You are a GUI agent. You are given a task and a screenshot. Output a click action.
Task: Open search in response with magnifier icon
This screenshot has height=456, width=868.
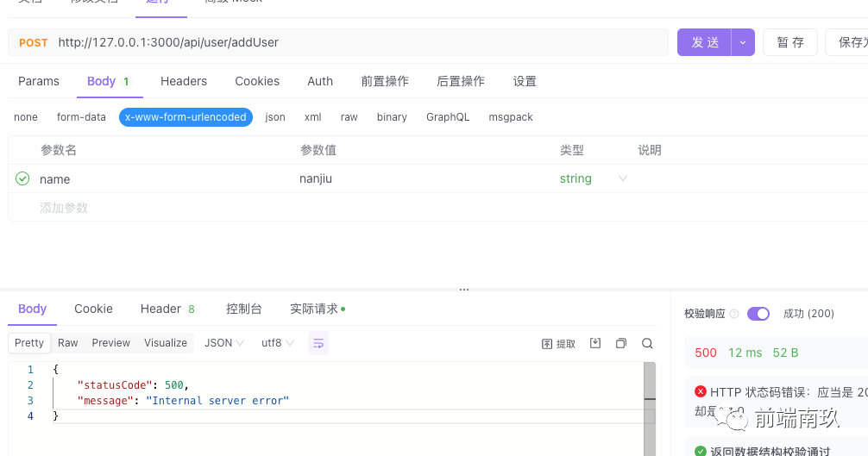pos(647,343)
